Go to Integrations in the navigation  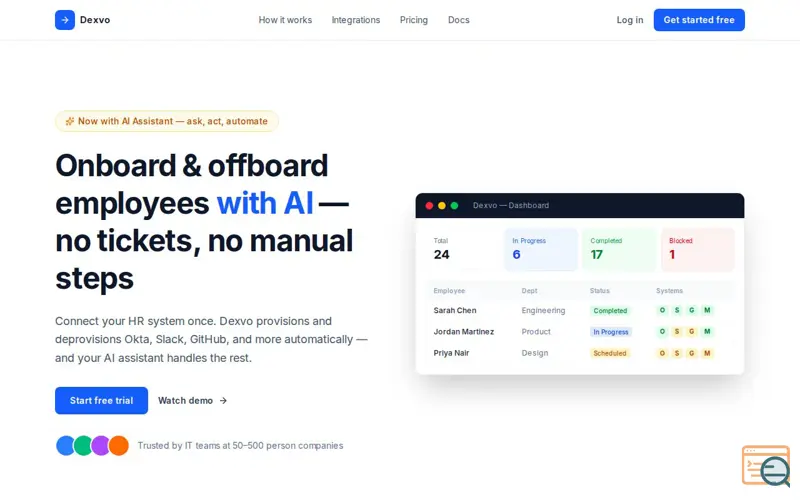pos(356,20)
